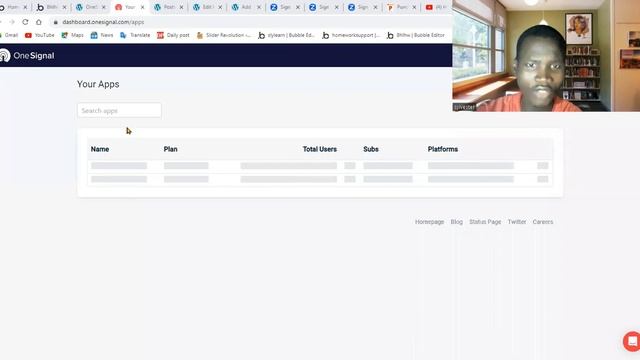
Task: Open the Careers footer link
Action: pos(542,222)
